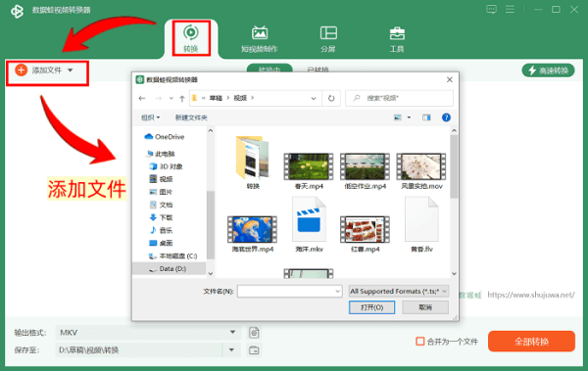The width and height of the screenshot is (588, 371).
Task: Open the 转换 tab
Action: coord(191,38)
